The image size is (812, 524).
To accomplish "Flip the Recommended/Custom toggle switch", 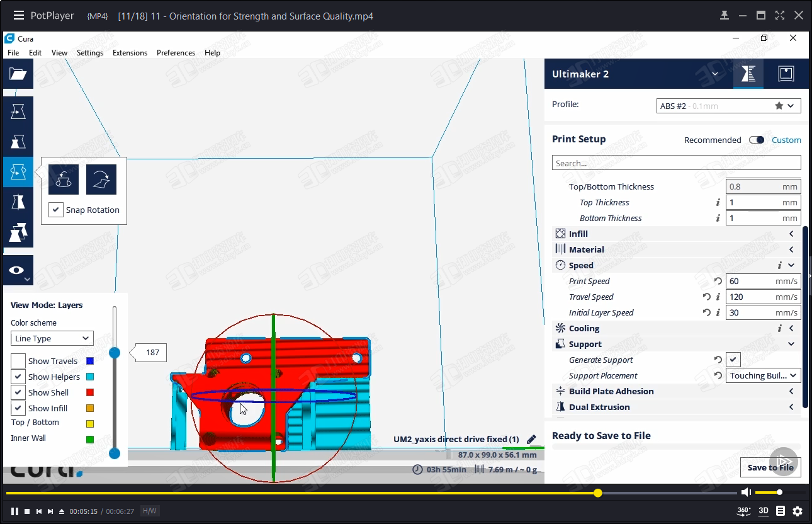I will click(x=757, y=140).
